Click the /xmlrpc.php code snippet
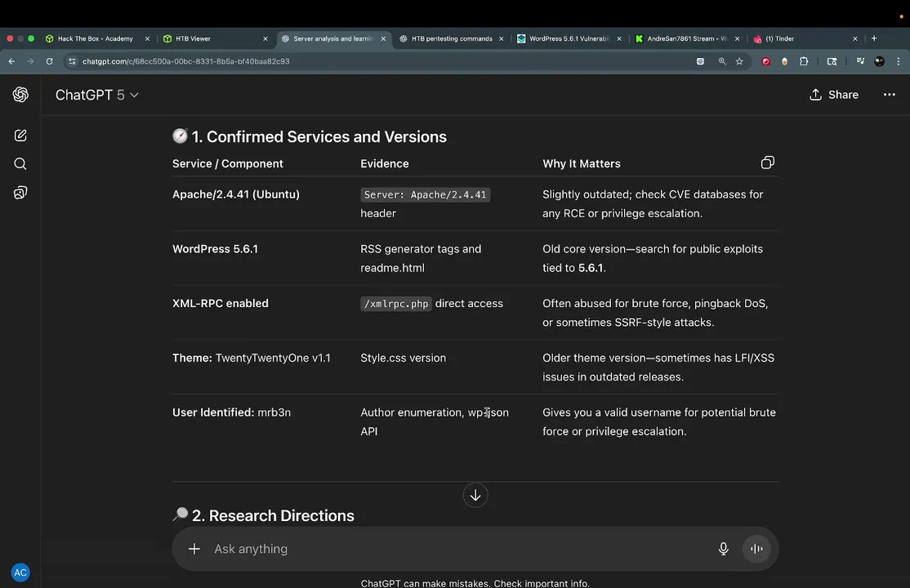The width and height of the screenshot is (910, 588). click(x=396, y=304)
